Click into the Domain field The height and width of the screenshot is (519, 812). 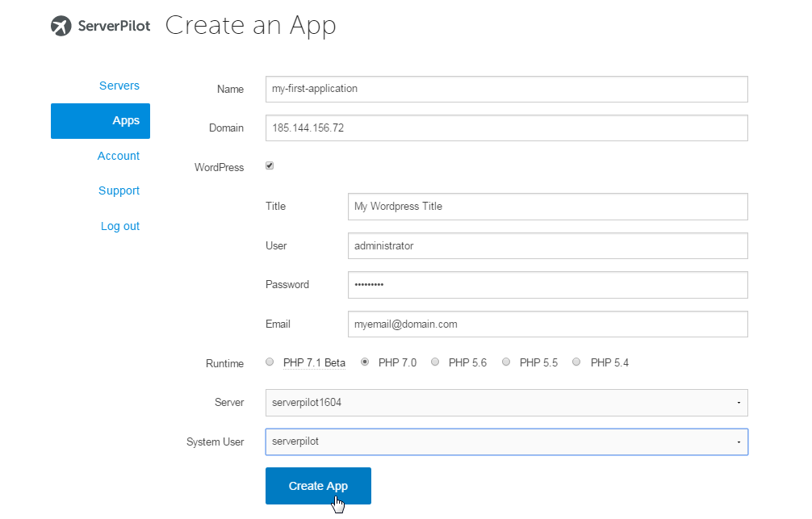pyautogui.click(x=506, y=128)
